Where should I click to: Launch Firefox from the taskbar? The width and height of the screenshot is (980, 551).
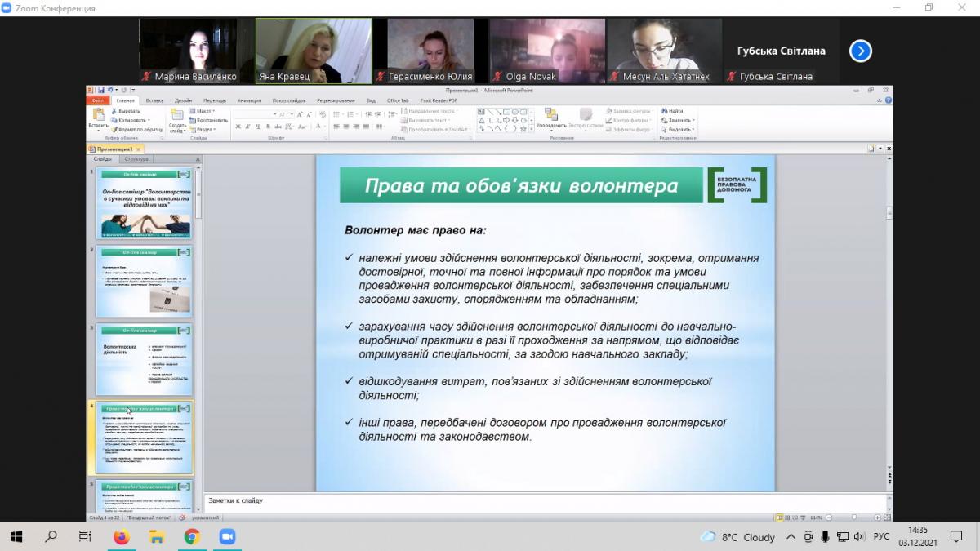[x=121, y=536]
